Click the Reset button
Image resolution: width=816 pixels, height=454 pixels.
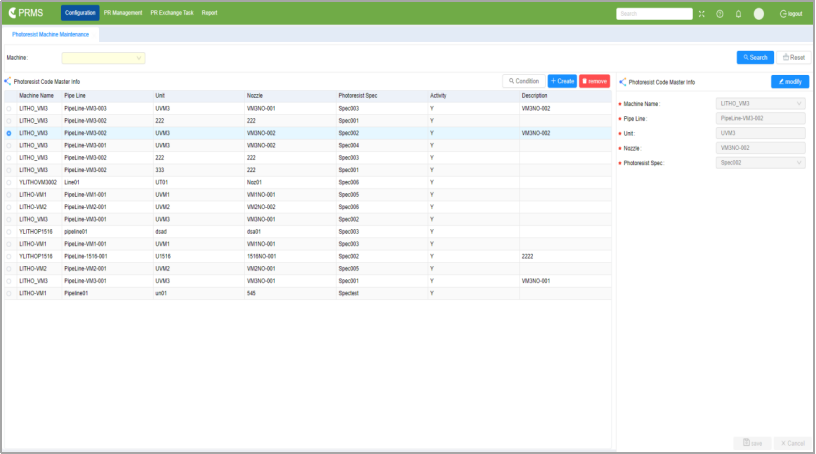pyautogui.click(x=794, y=58)
